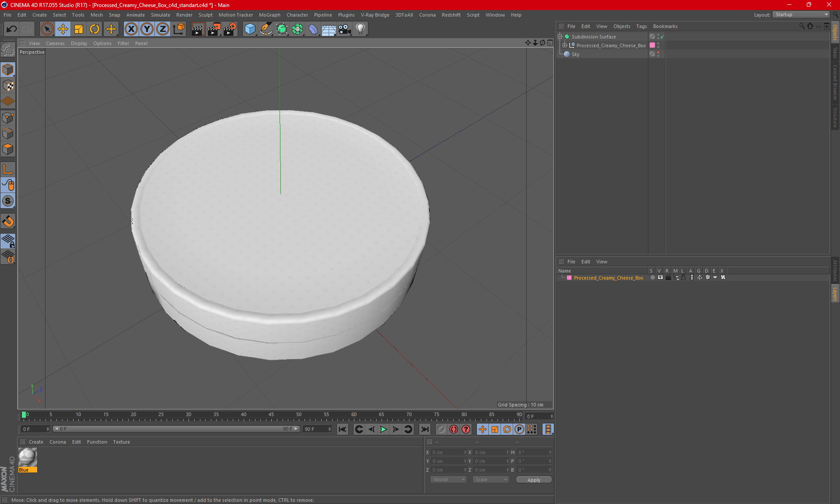
Task: Click the Render Settings icon in toolbar
Action: click(x=229, y=29)
